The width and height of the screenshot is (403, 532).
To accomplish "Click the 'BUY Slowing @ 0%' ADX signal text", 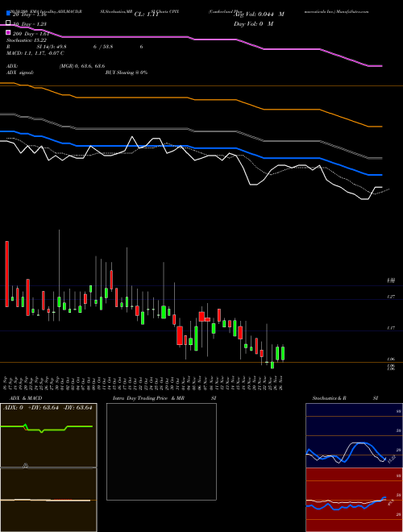I will (127, 73).
